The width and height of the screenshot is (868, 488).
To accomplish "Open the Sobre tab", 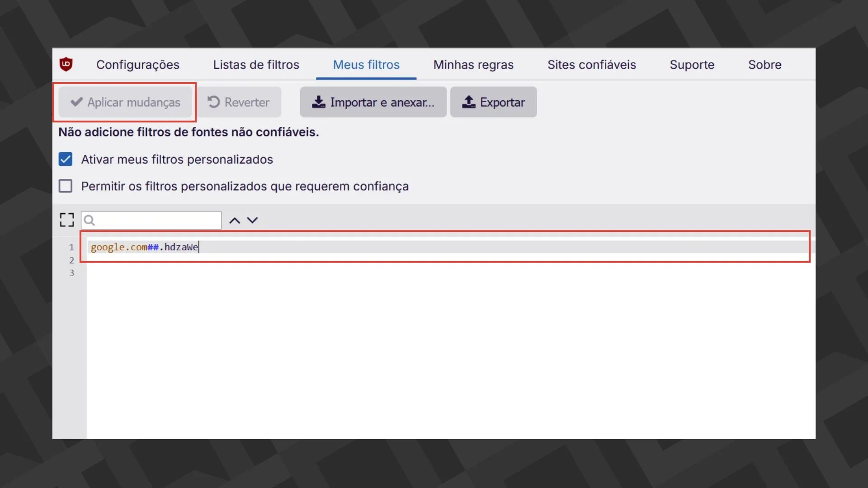I will click(x=765, y=65).
